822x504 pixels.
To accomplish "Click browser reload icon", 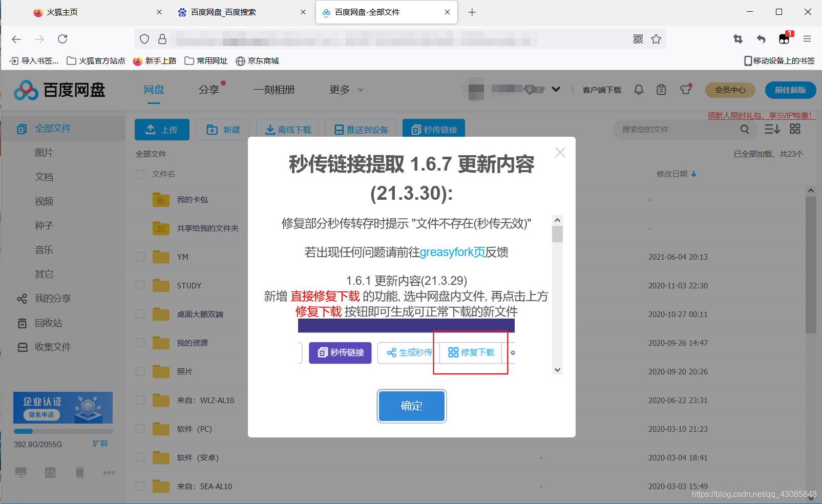I will click(62, 39).
